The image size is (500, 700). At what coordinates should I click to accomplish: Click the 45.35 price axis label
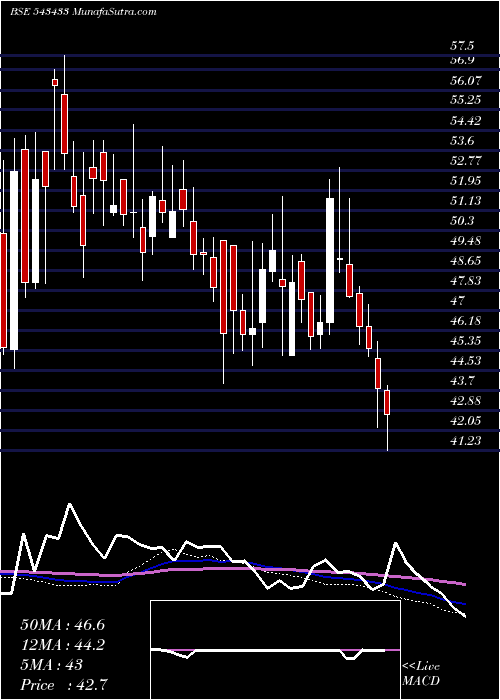[x=465, y=341]
